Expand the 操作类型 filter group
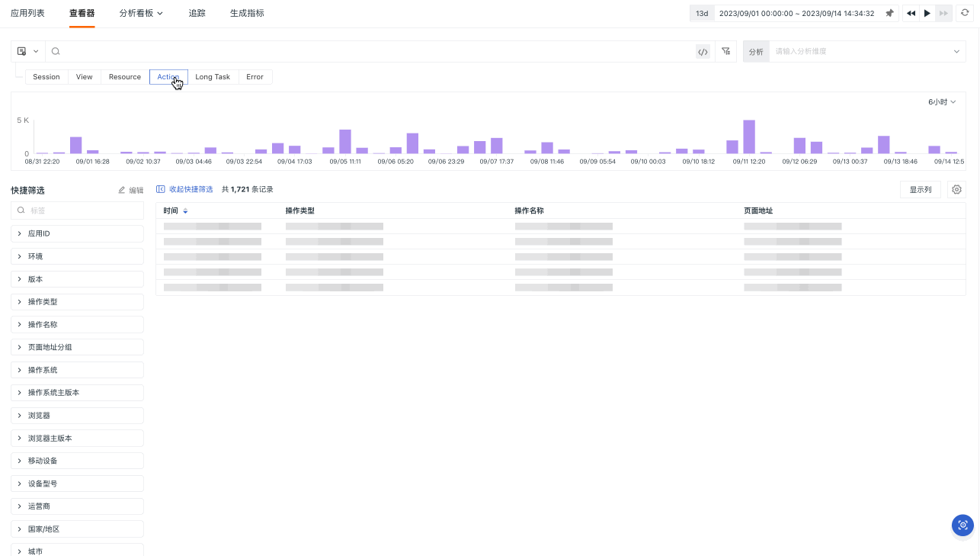This screenshot has height=556, width=980. click(77, 302)
